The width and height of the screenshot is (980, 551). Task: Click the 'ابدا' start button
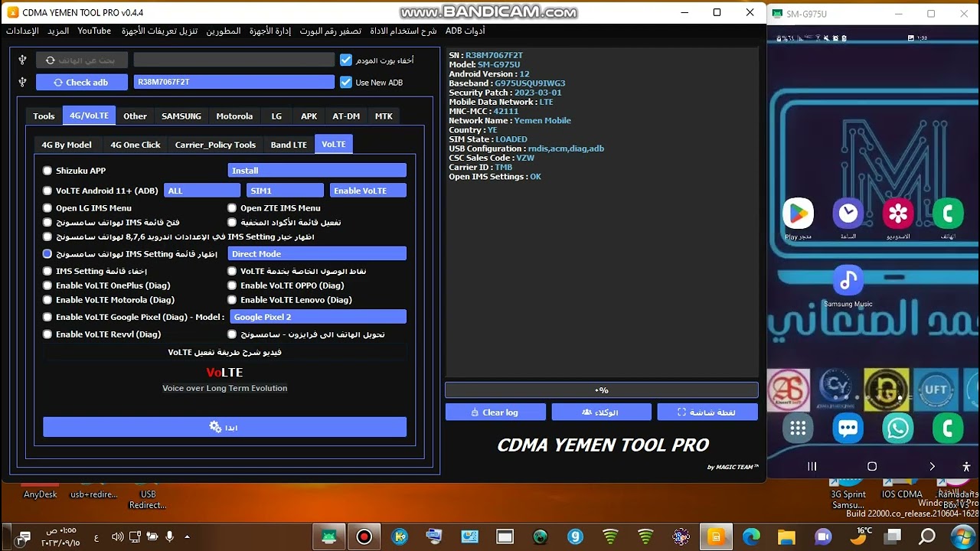pos(224,427)
